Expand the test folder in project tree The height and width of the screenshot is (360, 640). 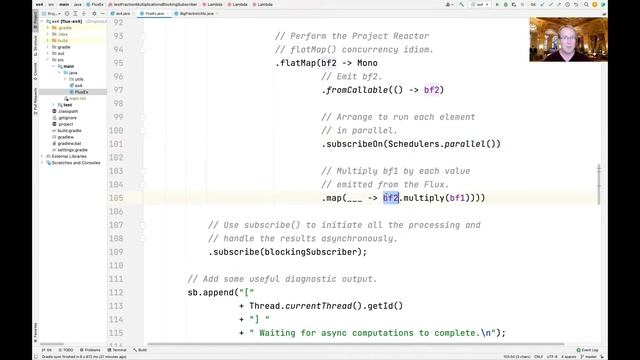pyautogui.click(x=53, y=104)
